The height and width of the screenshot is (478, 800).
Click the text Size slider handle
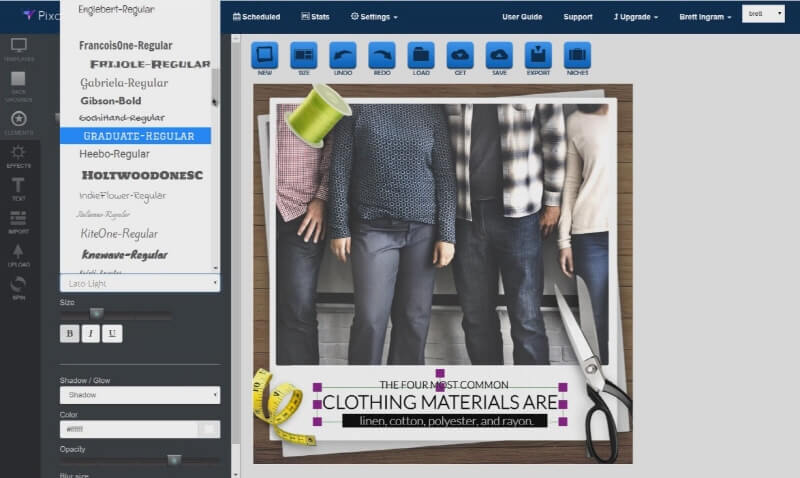96,313
